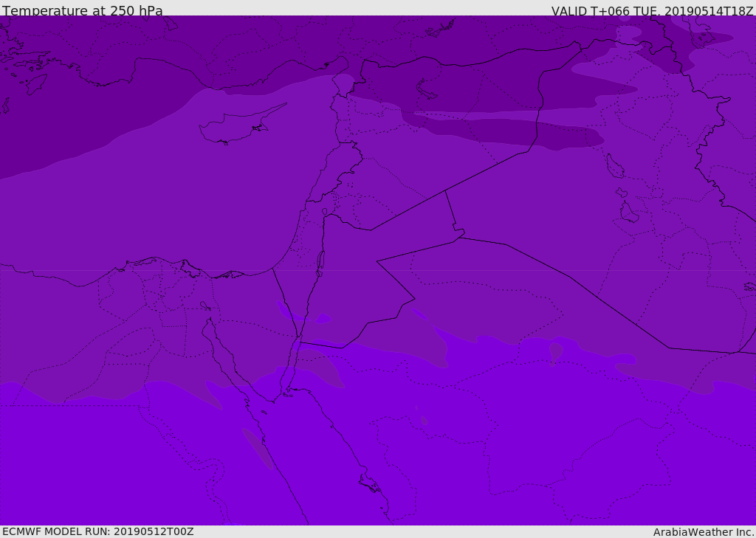Click the 'Temperature at 250 hPa' title
The width and height of the screenshot is (756, 538).
tap(83, 10)
